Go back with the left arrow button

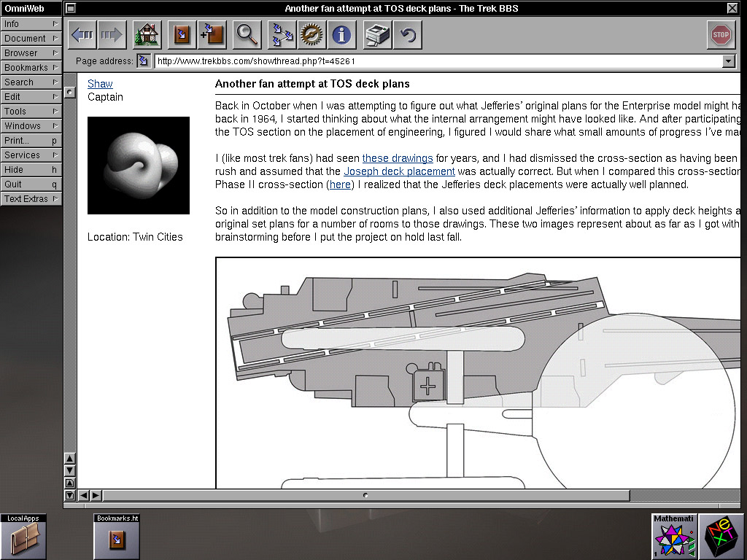click(82, 35)
